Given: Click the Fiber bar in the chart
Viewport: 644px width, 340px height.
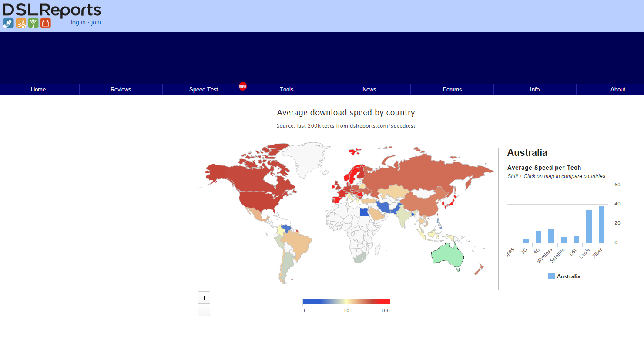Looking at the screenshot, I should (x=601, y=225).
